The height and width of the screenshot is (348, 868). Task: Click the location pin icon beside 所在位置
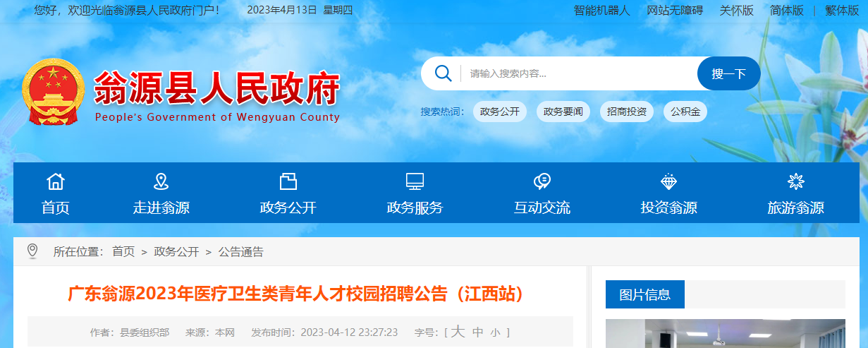tap(32, 251)
